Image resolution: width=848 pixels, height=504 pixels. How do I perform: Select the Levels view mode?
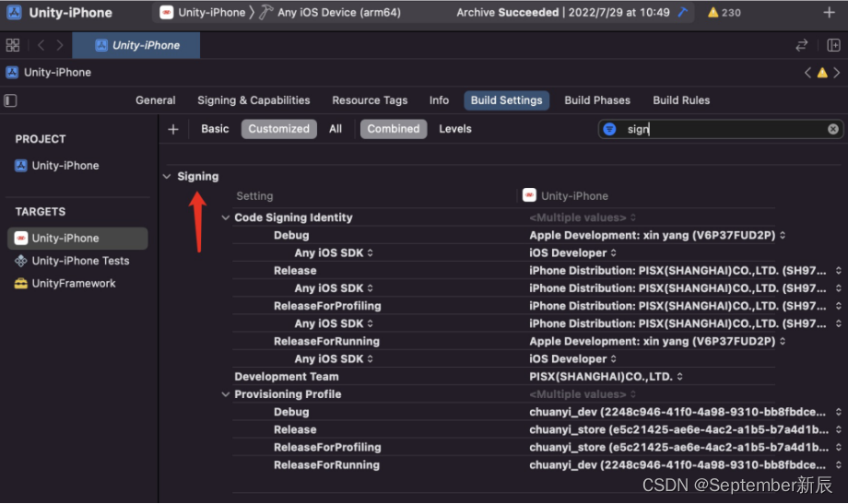click(455, 129)
